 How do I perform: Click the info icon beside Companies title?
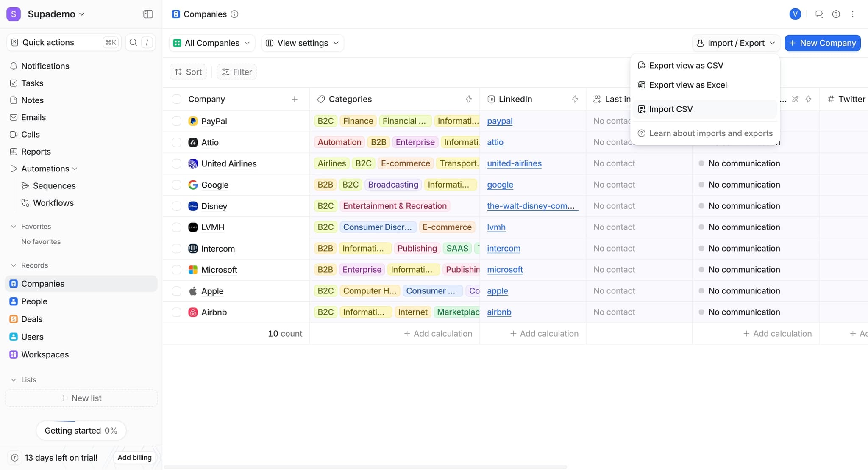(234, 14)
